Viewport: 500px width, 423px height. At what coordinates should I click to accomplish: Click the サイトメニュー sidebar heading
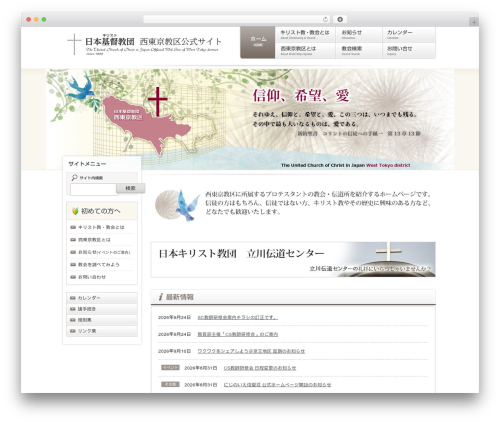coord(87,164)
